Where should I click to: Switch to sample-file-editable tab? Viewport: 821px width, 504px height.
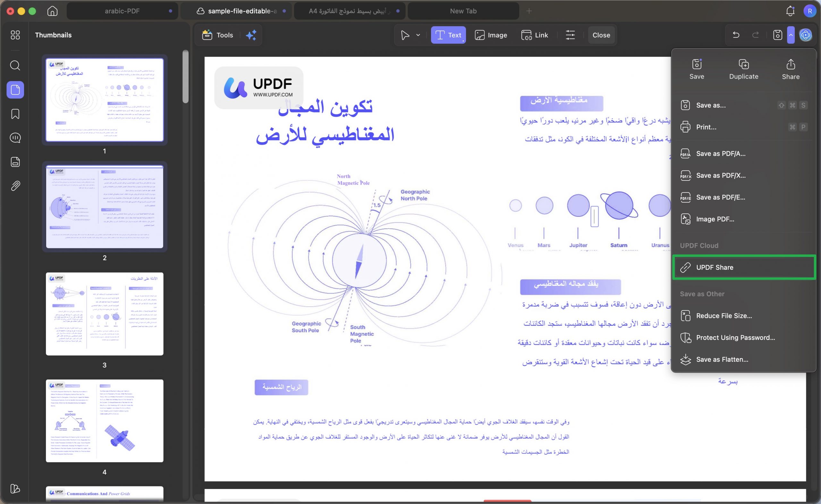236,11
